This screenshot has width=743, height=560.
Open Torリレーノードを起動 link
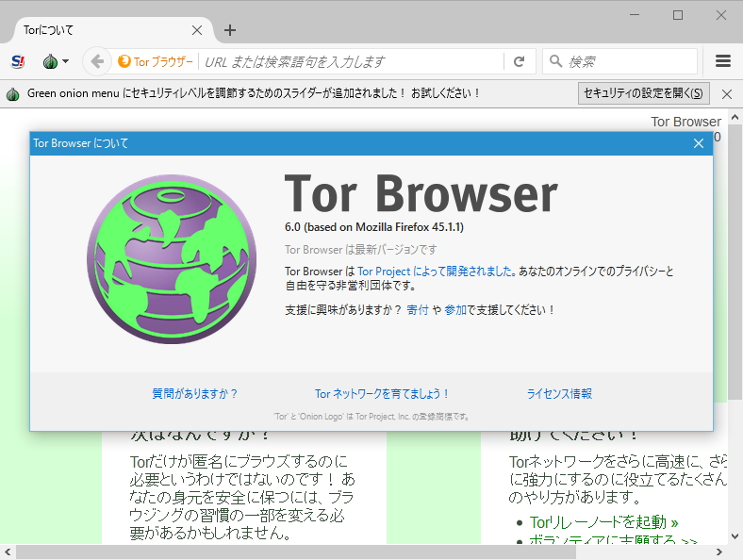tap(603, 522)
